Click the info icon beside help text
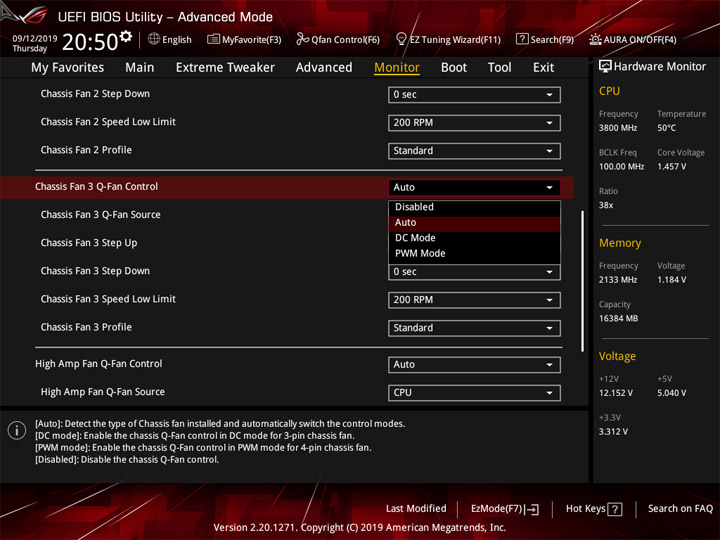This screenshot has height=540, width=720. point(17,430)
